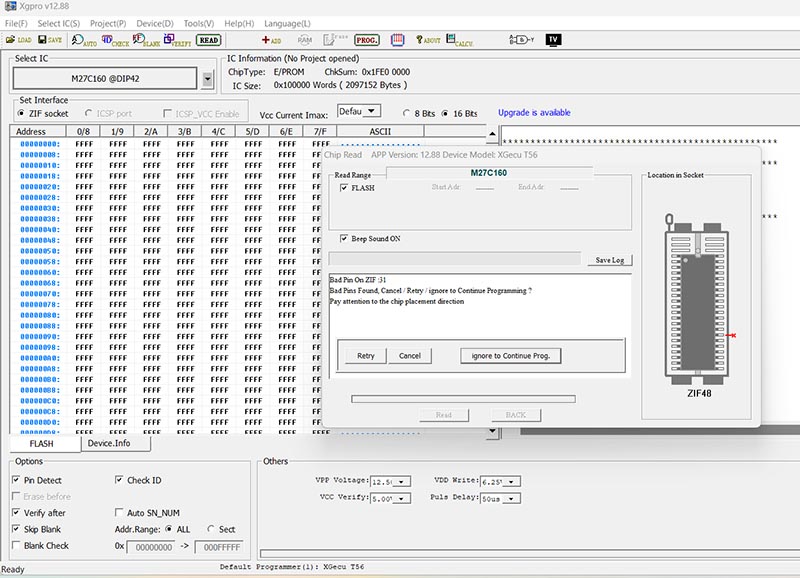Viewport: 800px width, 578px height.
Task: Click the LOAD file toolbar icon
Action: click(19, 40)
